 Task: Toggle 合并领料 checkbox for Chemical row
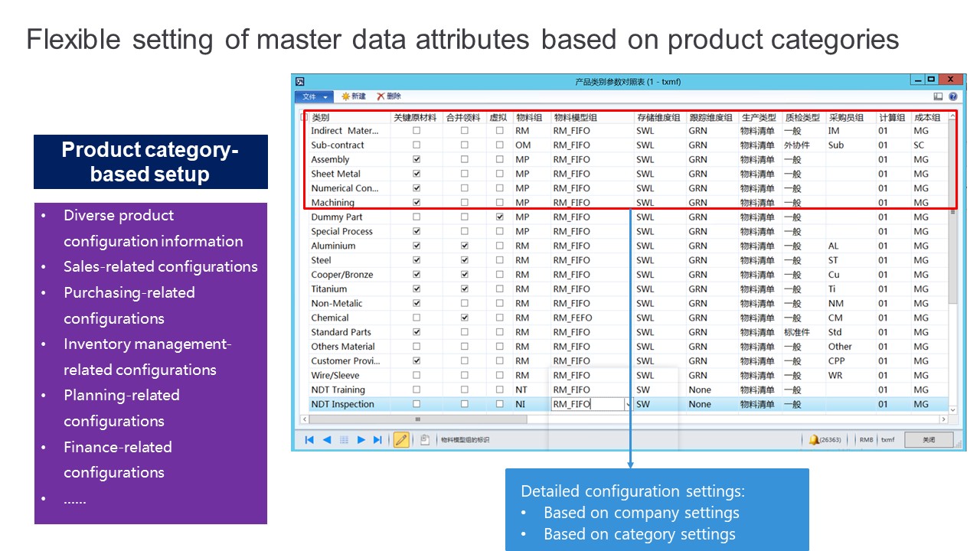464,318
